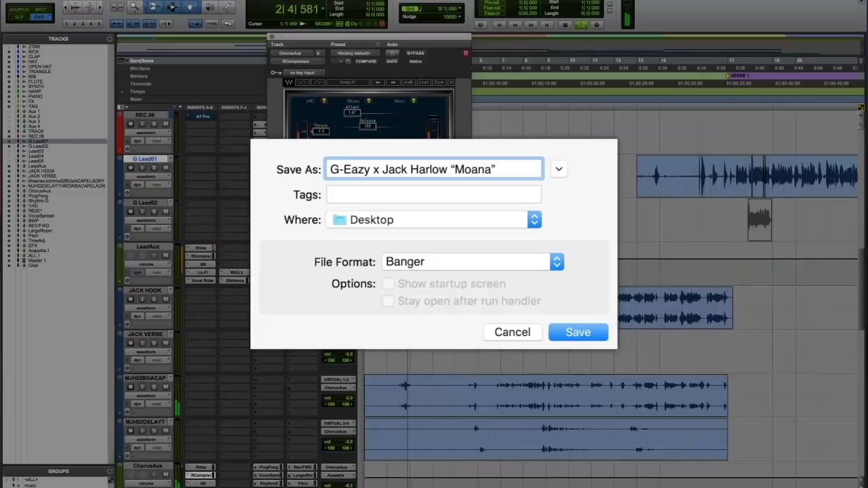Viewport: 868px width, 488px height.
Task: Select the Zoomer tool in the toolbar
Action: (x=135, y=7)
